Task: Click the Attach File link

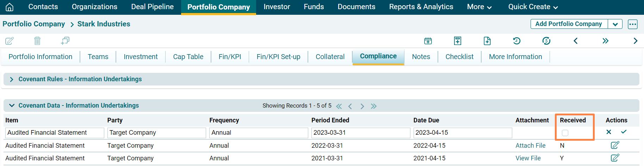Action: pyautogui.click(x=530, y=146)
